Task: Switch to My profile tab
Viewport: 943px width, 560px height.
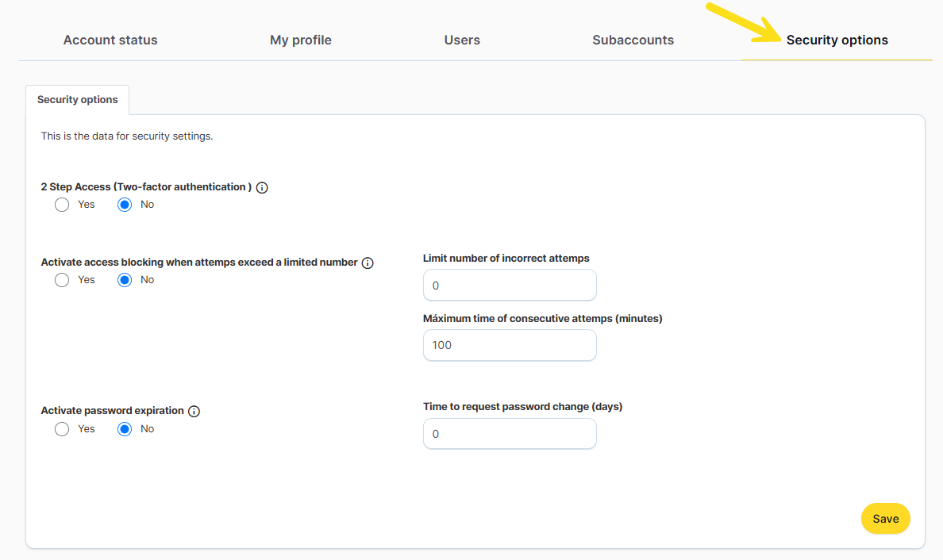Action: (x=301, y=40)
